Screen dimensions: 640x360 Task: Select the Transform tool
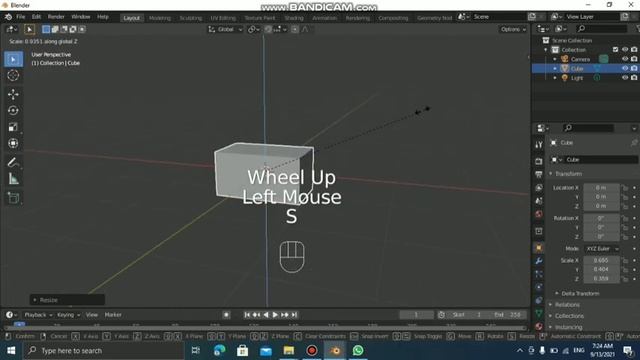[13, 143]
